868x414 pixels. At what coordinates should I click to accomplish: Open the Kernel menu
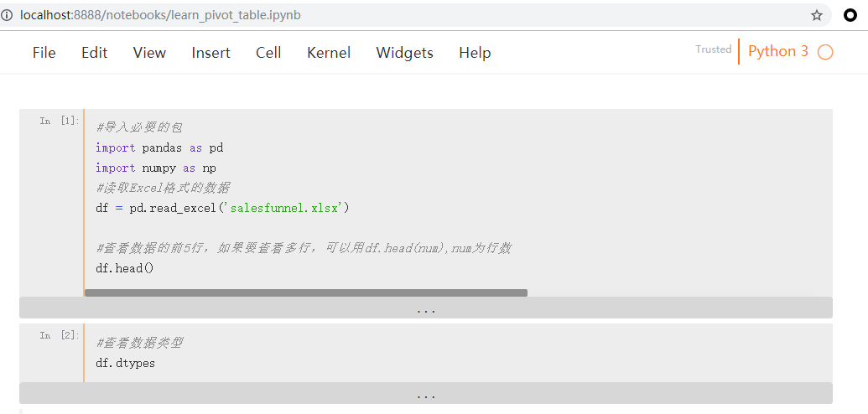(x=329, y=53)
